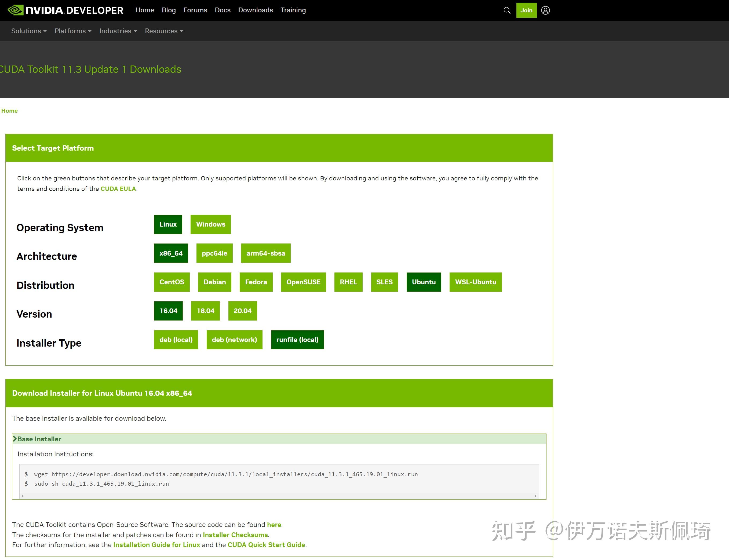729x560 pixels.
Task: Switch Operating System to Windows
Action: coord(211,224)
